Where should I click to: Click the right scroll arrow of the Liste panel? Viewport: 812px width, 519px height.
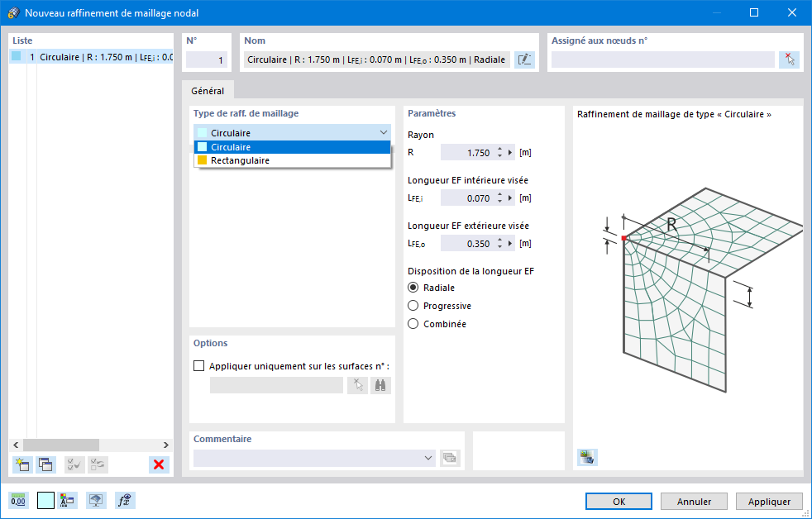[x=165, y=445]
